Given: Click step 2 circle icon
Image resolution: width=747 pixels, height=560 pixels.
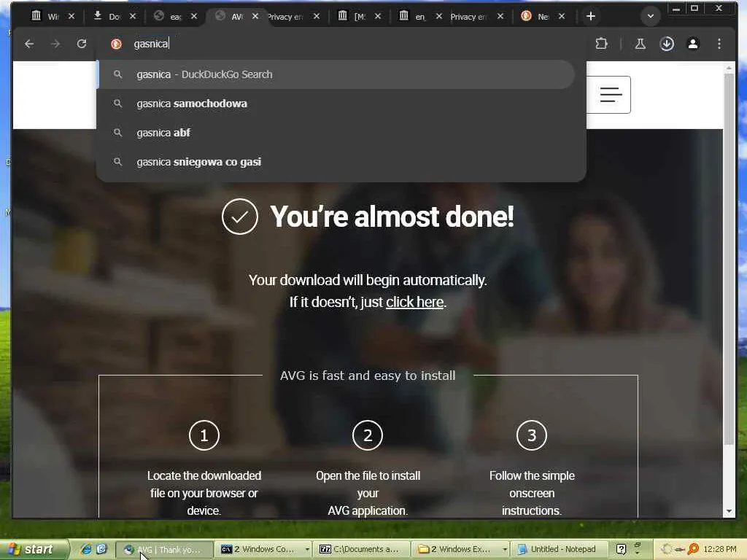Looking at the screenshot, I should 368,435.
